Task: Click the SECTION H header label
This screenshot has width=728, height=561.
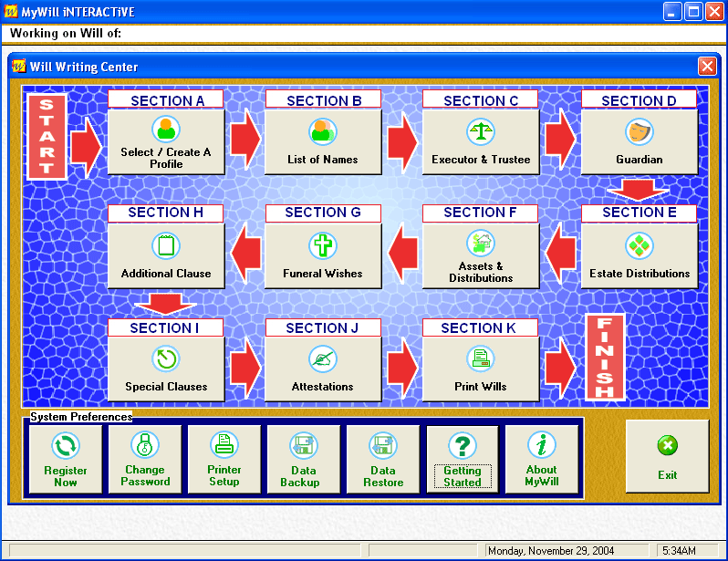Action: 166,213
